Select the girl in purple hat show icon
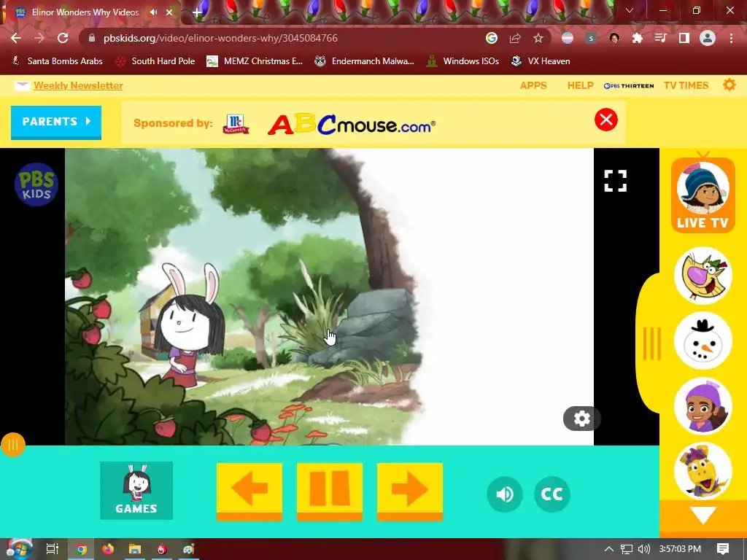 pos(703,406)
